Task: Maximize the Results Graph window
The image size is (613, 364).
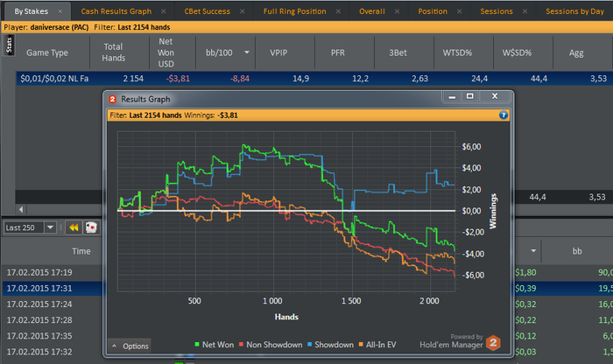Action: pyautogui.click(x=470, y=96)
